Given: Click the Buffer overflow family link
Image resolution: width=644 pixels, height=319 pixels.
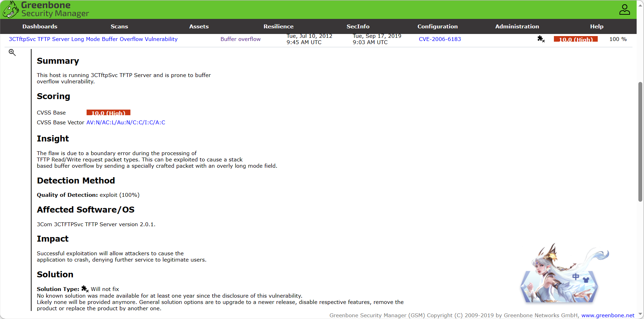Looking at the screenshot, I should 240,39.
